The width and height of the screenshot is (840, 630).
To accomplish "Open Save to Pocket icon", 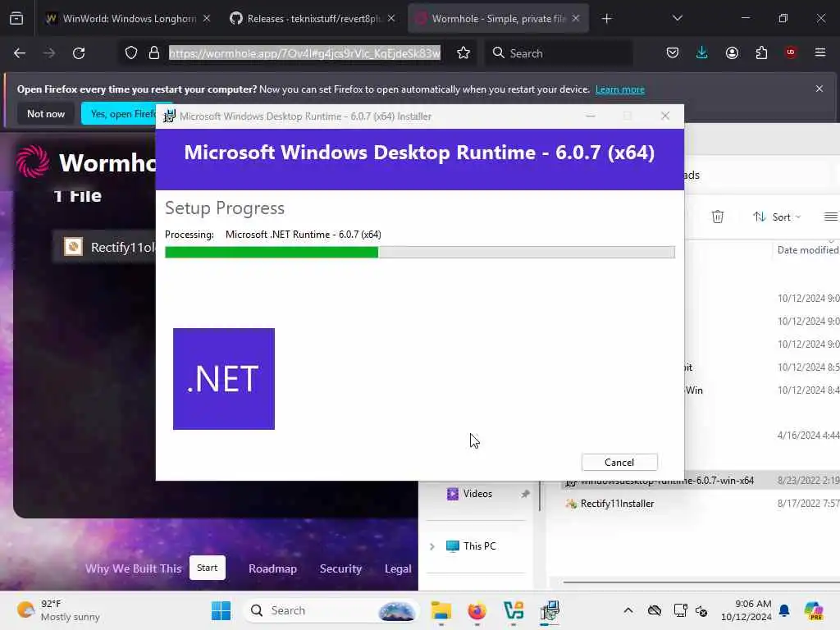I will (x=673, y=53).
